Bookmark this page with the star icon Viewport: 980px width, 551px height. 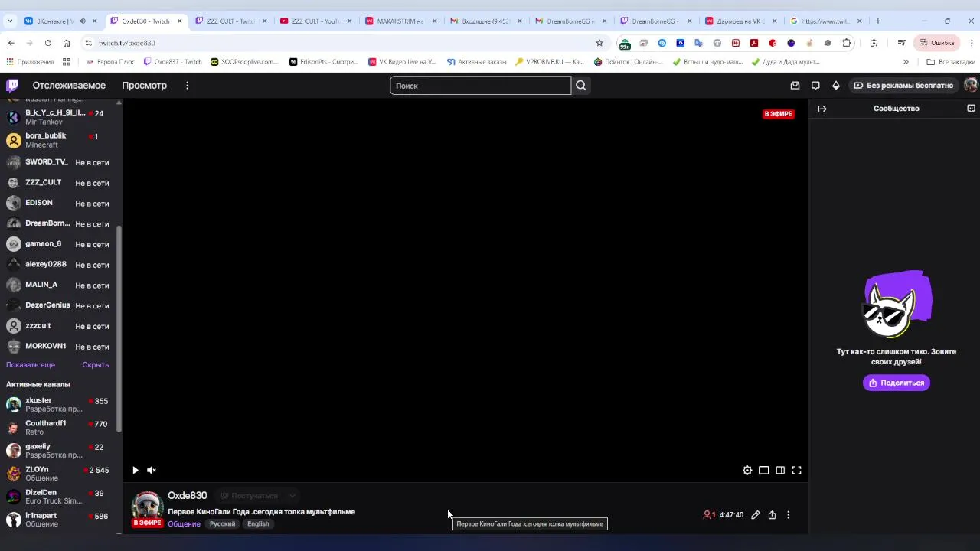click(599, 43)
